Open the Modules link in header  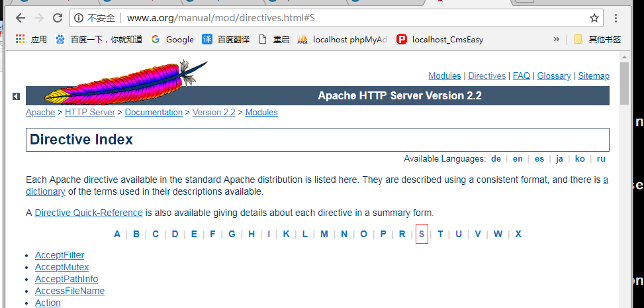(x=444, y=76)
